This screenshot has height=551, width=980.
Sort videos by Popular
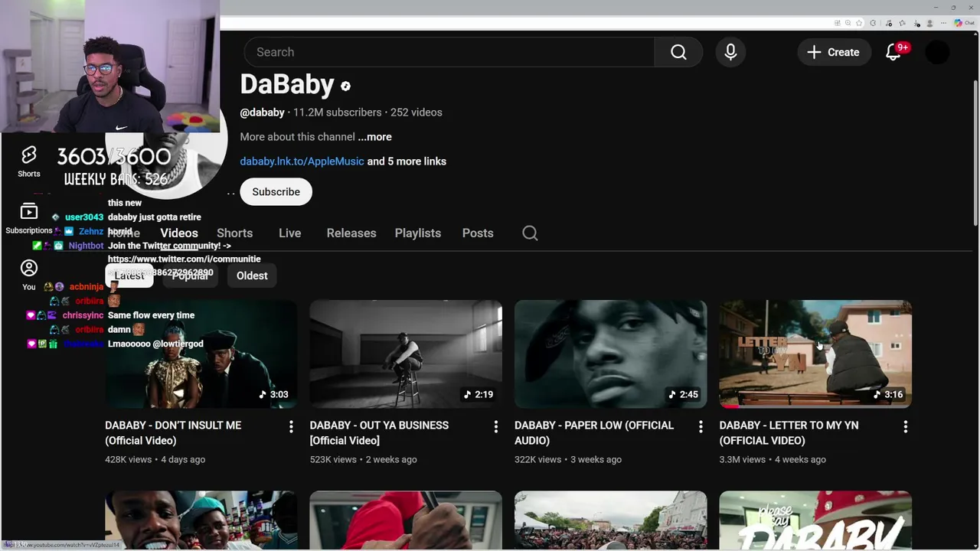click(190, 275)
